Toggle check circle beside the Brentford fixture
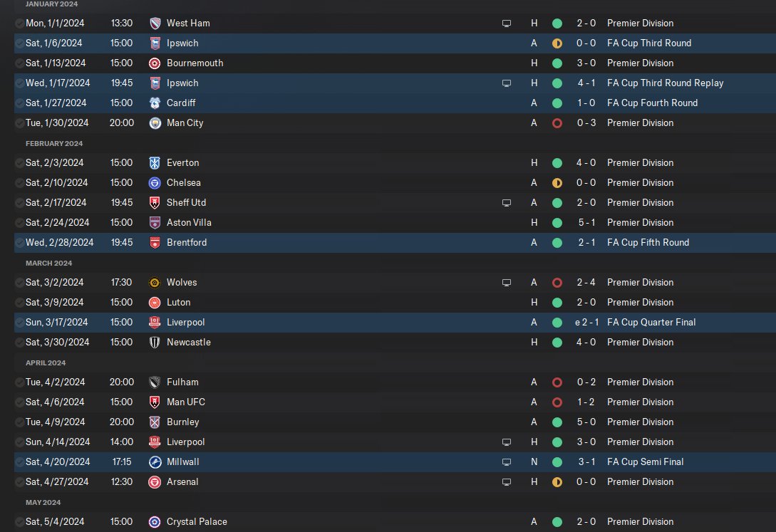 click(x=19, y=243)
